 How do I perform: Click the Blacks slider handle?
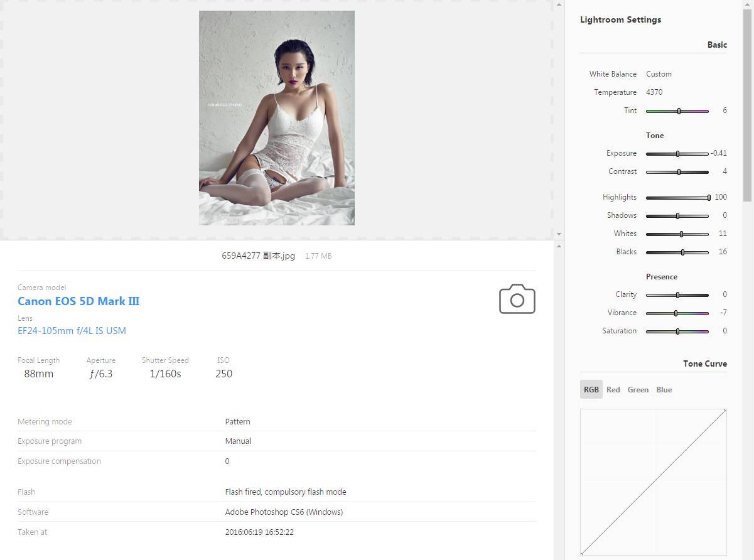click(x=682, y=252)
